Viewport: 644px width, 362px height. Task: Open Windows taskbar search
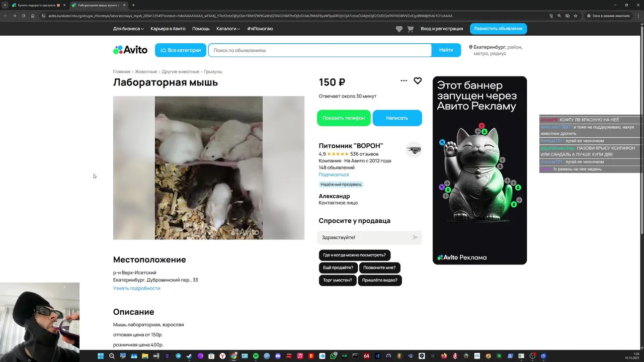pos(112,356)
